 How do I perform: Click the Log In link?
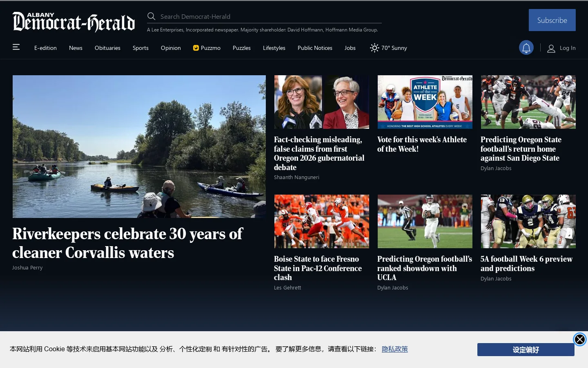coord(568,48)
